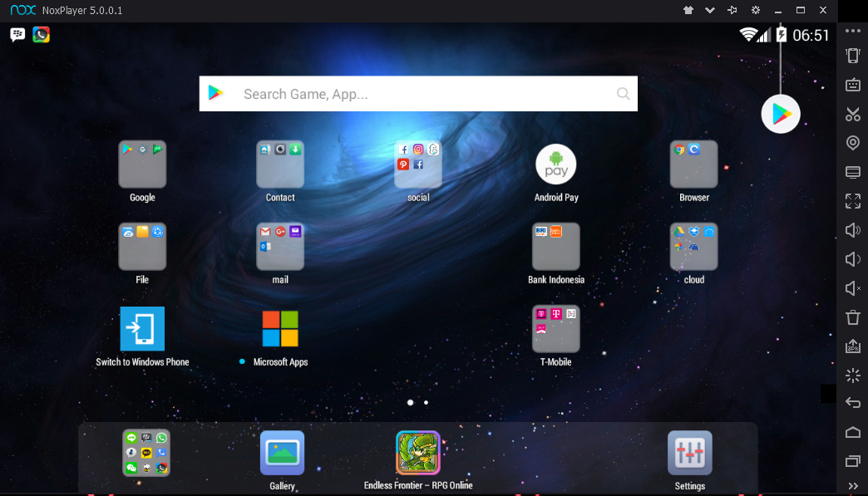
Task: Open the social apps folder
Action: 418,165
